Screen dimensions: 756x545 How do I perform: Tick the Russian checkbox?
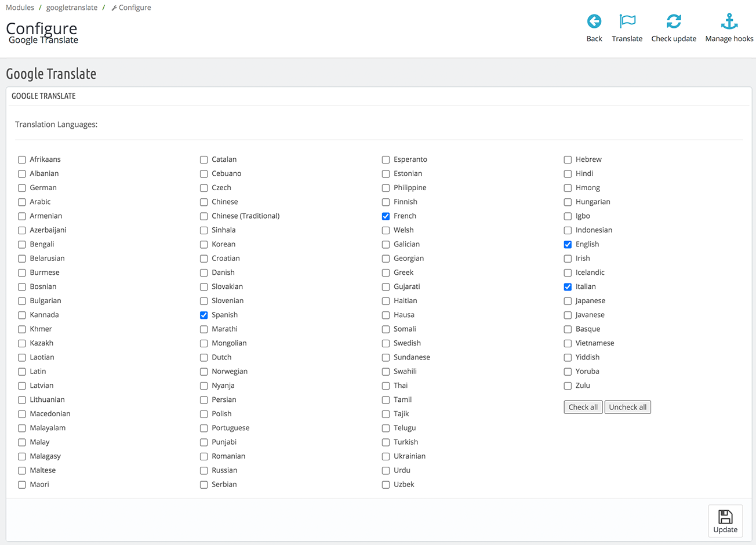pyautogui.click(x=204, y=471)
